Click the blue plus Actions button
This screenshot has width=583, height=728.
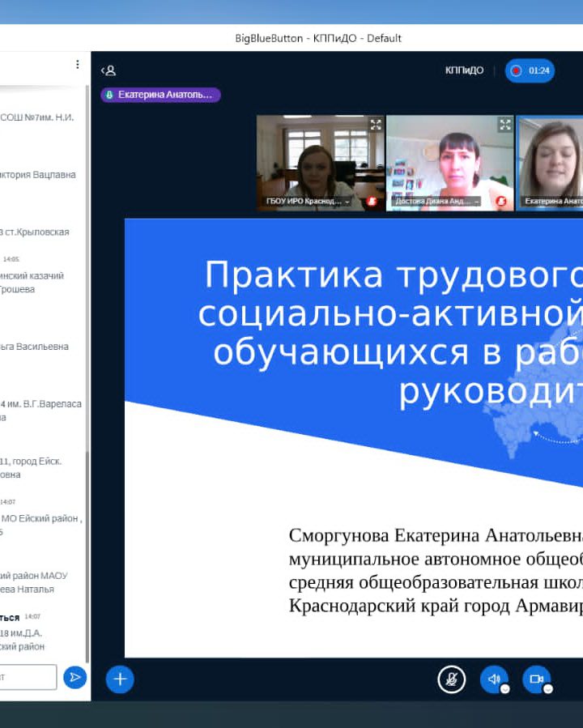pos(120,679)
